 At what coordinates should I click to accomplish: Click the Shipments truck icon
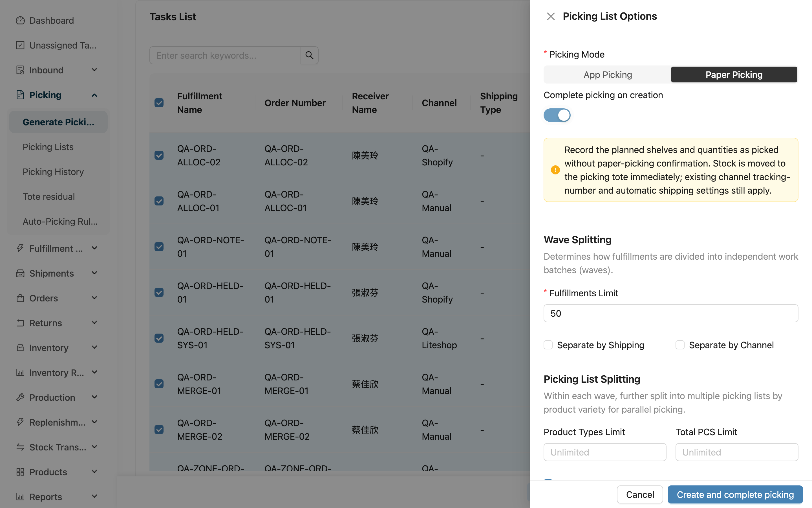click(20, 273)
